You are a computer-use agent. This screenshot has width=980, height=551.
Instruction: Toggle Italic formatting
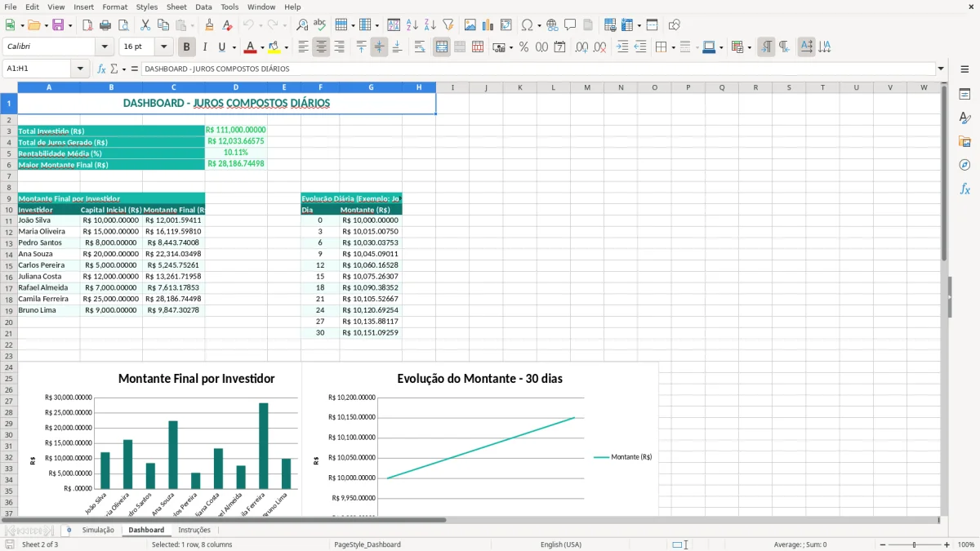[x=204, y=47]
